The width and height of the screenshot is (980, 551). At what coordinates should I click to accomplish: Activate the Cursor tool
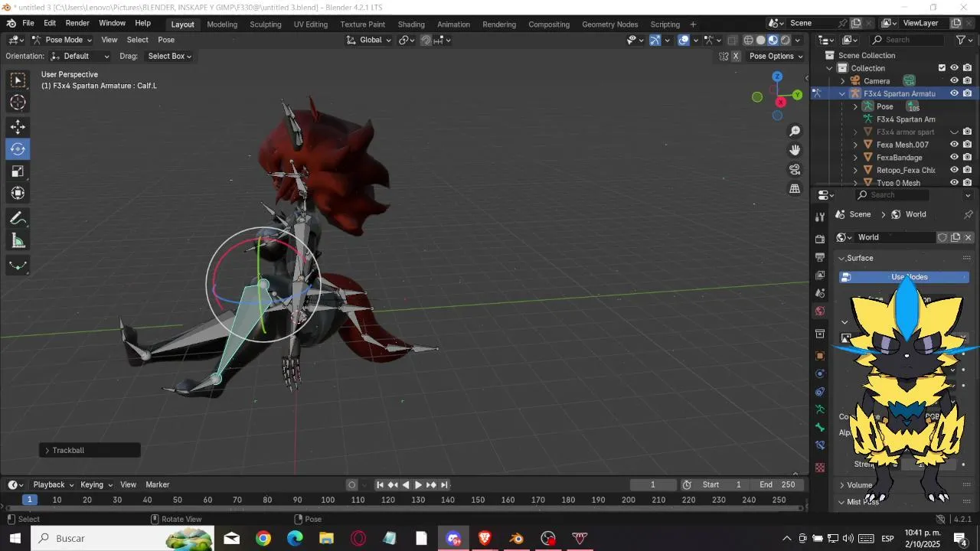[x=18, y=103]
